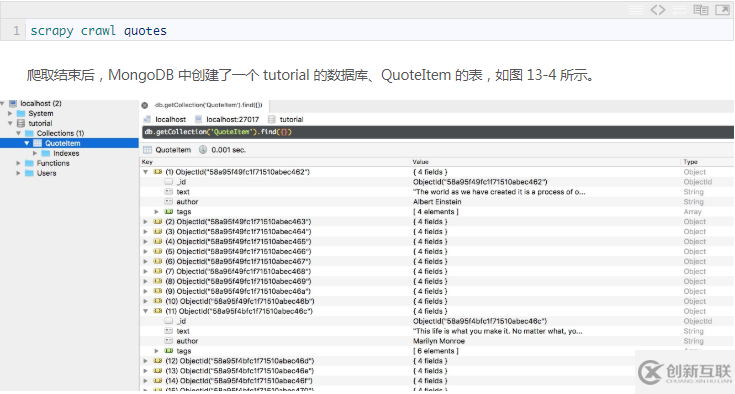This screenshot has width=735, height=394.
Task: Click the Value column header
Action: click(420, 162)
